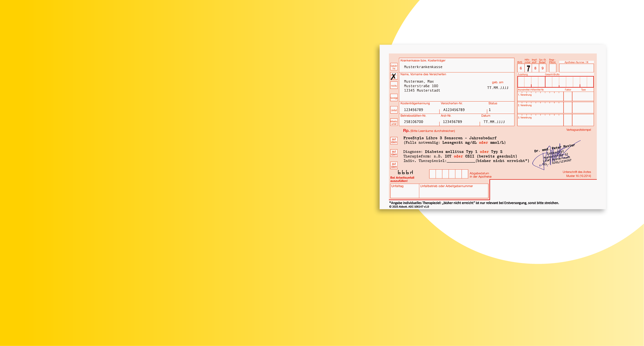The image size is (644, 346).
Task: Click the 'Abgabedatum in der Apotheke' label
Action: [x=480, y=175]
